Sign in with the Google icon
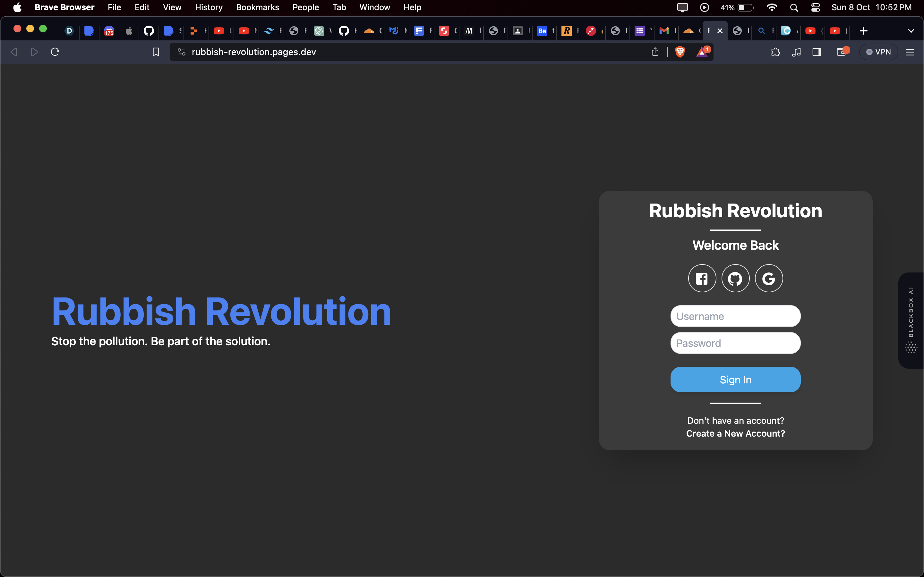Screen dimensions: 924x577 point(769,278)
